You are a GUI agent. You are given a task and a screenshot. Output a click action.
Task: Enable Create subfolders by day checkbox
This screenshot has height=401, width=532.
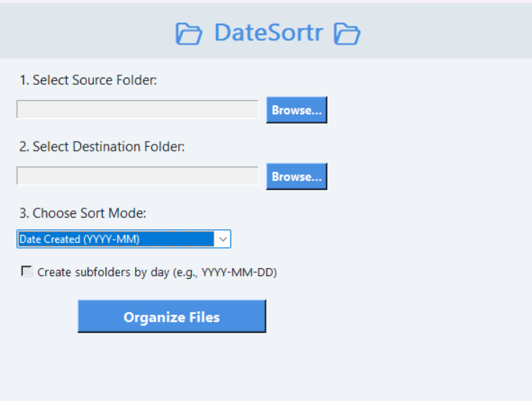pos(27,272)
